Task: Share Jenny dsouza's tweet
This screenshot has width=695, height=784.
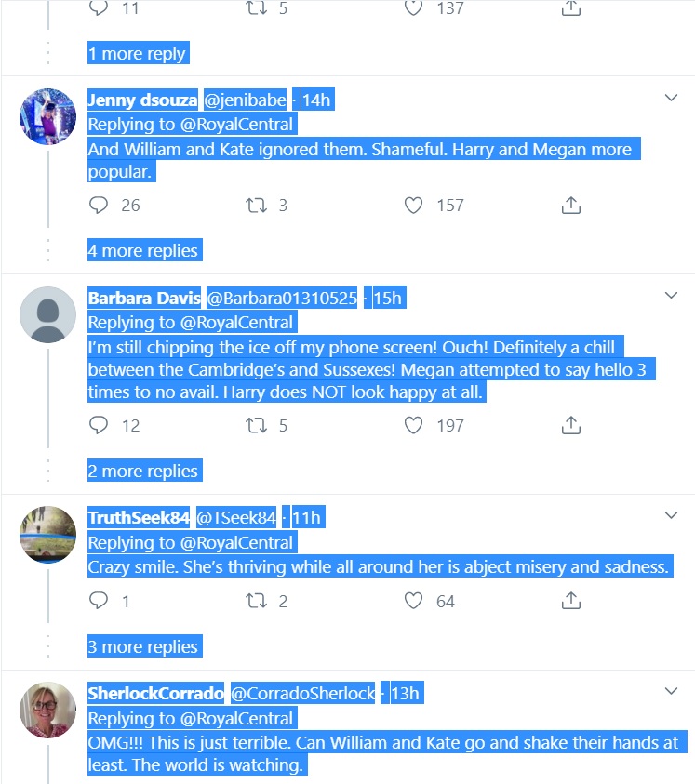Action: [571, 205]
